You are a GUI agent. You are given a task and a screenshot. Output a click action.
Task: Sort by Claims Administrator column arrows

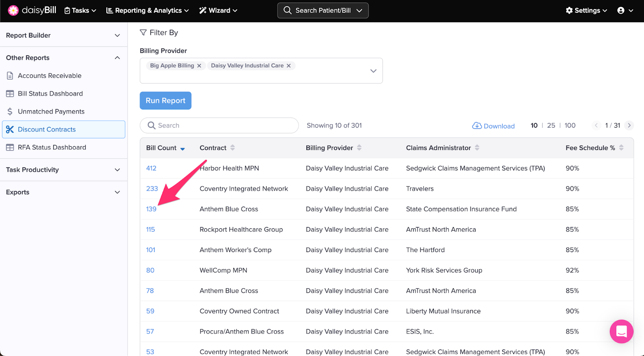(477, 148)
